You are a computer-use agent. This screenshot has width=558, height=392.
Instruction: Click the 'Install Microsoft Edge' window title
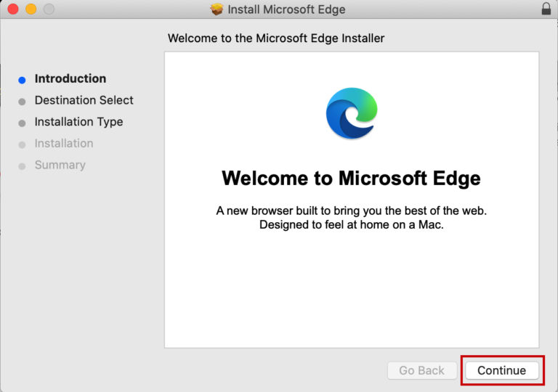click(x=286, y=9)
